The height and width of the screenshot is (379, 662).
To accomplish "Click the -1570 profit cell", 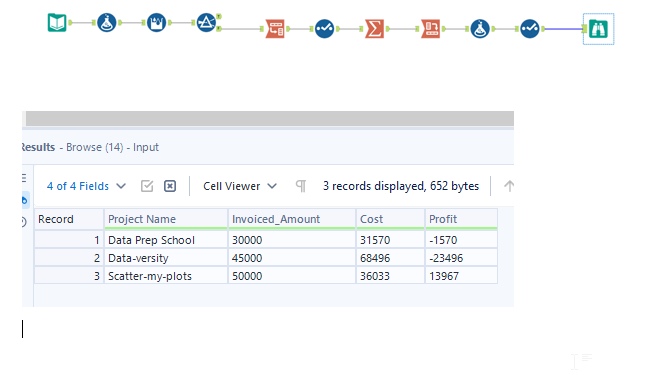I will [x=461, y=240].
